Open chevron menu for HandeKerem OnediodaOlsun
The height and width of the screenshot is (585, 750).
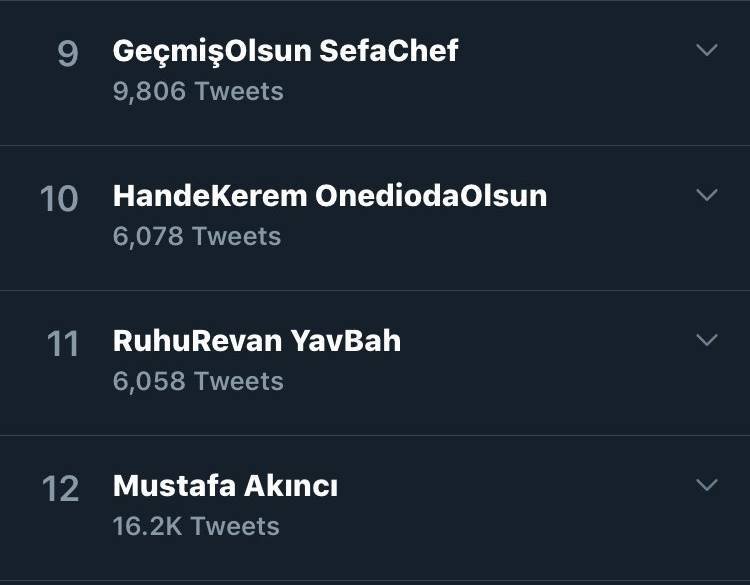coord(707,195)
